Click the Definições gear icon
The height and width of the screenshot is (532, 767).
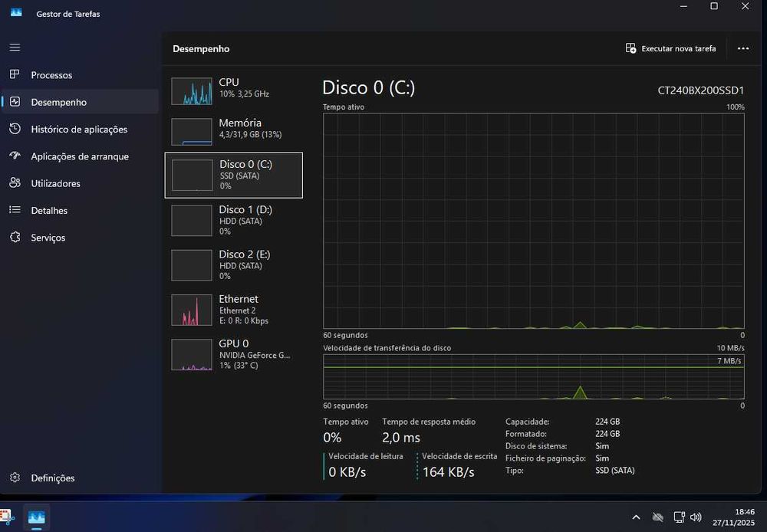(15, 478)
